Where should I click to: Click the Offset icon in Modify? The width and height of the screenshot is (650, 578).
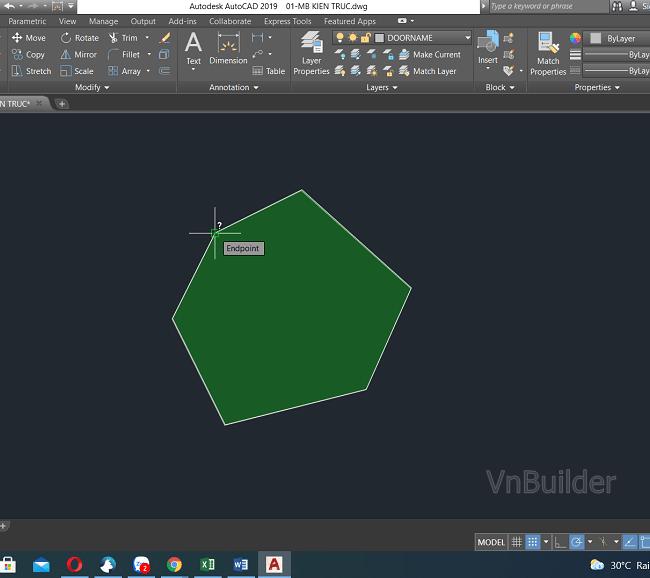pyautogui.click(x=164, y=71)
